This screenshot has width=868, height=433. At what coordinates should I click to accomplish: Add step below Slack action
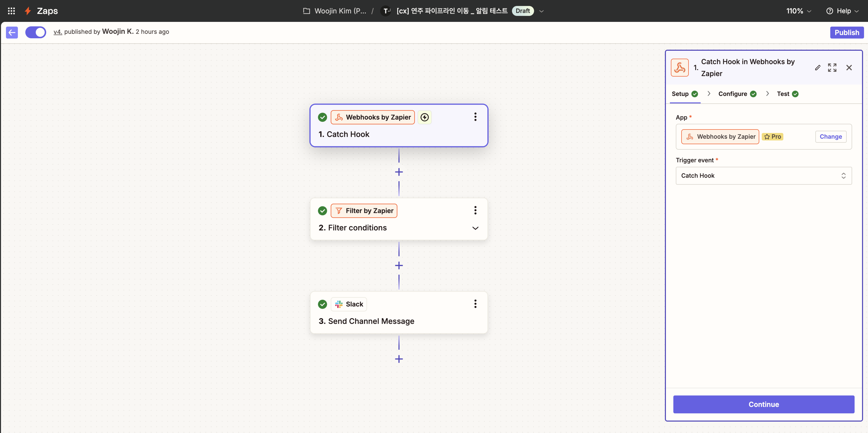click(399, 359)
